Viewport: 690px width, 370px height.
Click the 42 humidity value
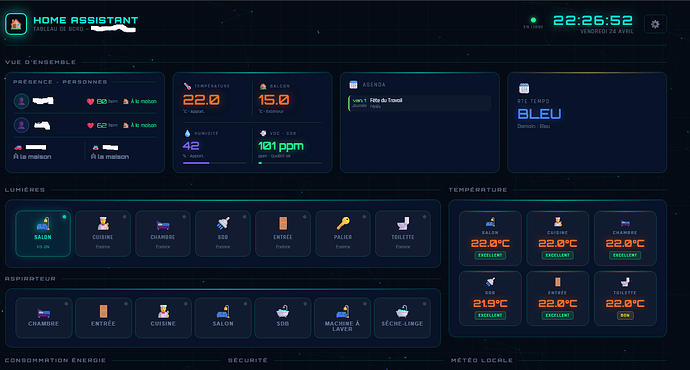pos(191,146)
